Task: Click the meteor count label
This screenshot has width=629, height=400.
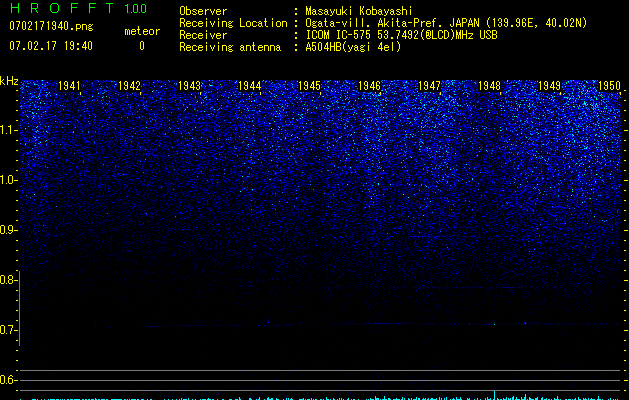Action: [142, 31]
